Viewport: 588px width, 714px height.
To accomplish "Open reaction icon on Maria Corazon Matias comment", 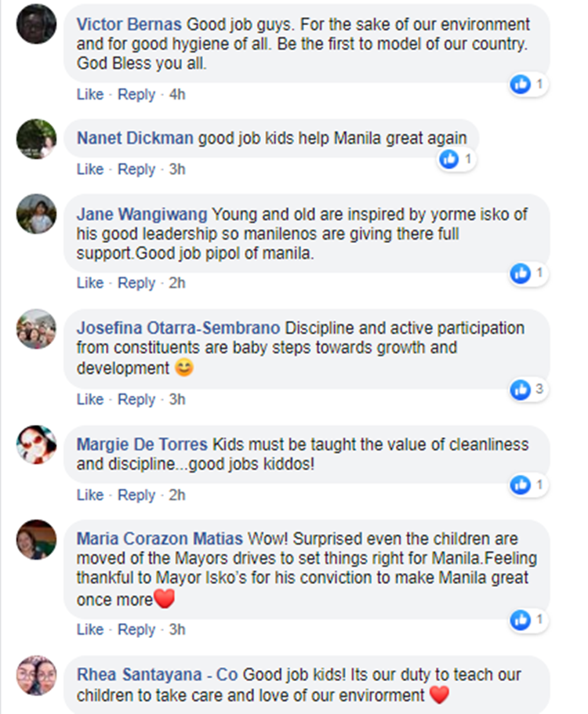I will pyautogui.click(x=521, y=620).
